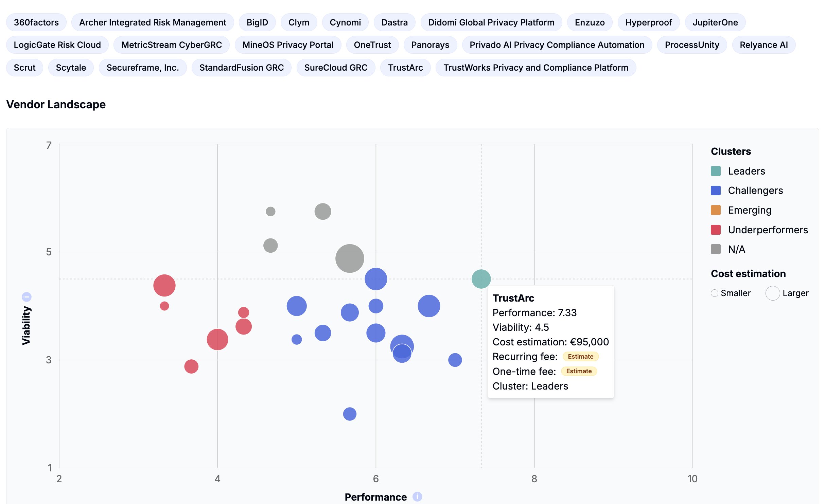Click the Scytale vendor chip
Screen dimensions: 825x504
(71, 68)
